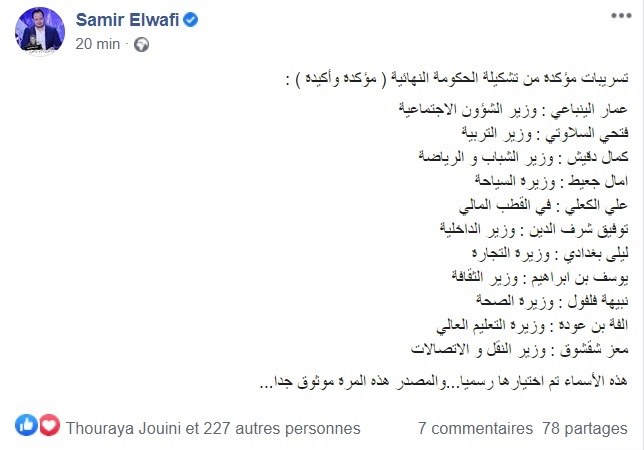Click the closing sentence ending موثوق جدا
644x450 pixels.
tap(444, 381)
